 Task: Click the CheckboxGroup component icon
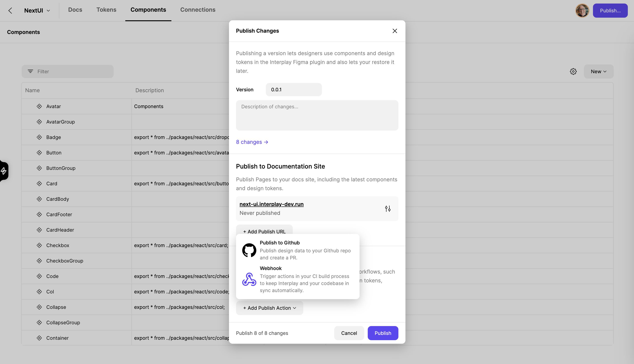pos(39,261)
